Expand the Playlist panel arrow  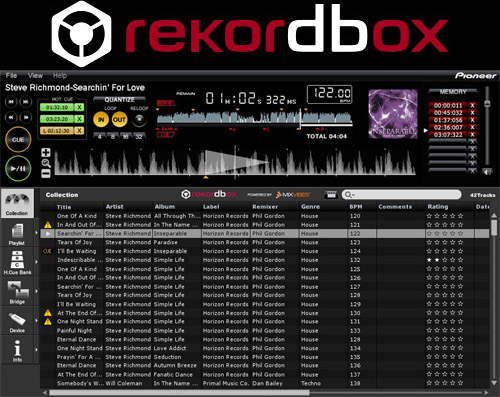coord(37,233)
